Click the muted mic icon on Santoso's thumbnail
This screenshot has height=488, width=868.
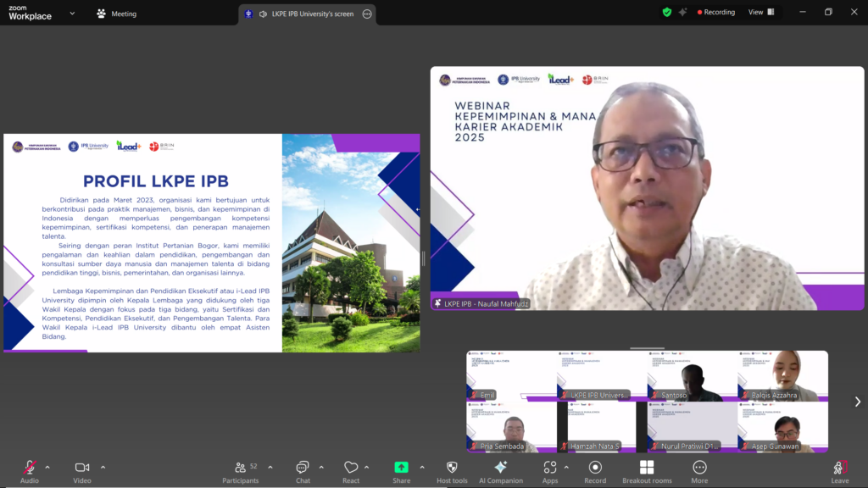pos(655,395)
